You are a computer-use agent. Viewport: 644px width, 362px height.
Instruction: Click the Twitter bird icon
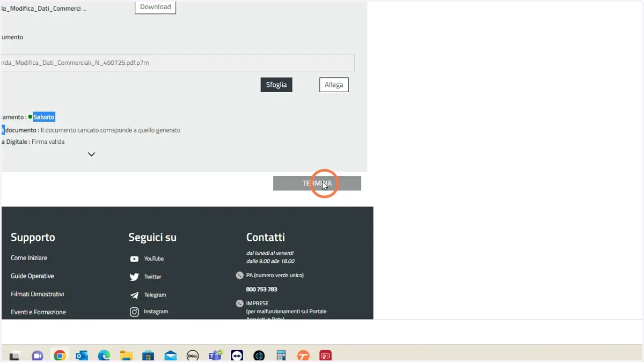tap(134, 277)
